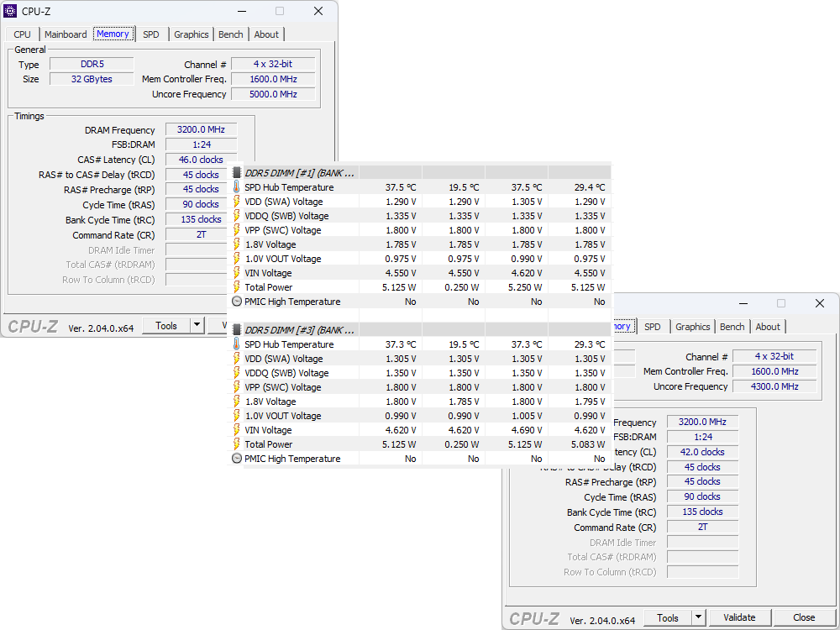840x630 pixels.
Task: Expand the Tools dropdown arrow in the top-left CPU-Z window
Action: [197, 326]
